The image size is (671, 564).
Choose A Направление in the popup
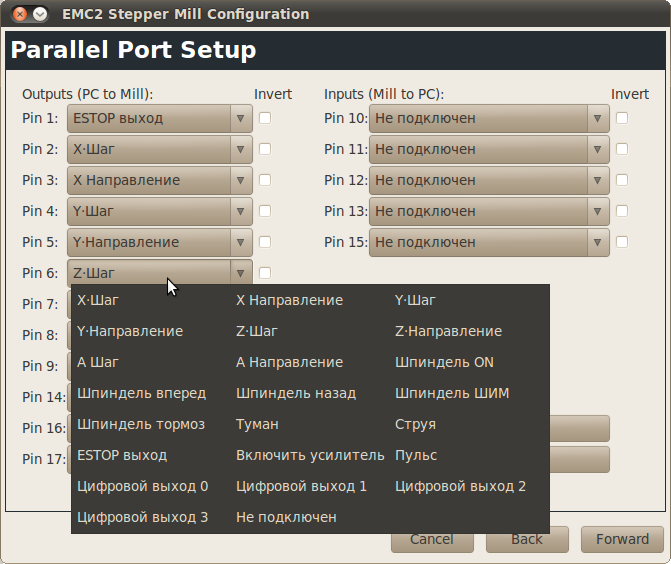[x=289, y=362]
